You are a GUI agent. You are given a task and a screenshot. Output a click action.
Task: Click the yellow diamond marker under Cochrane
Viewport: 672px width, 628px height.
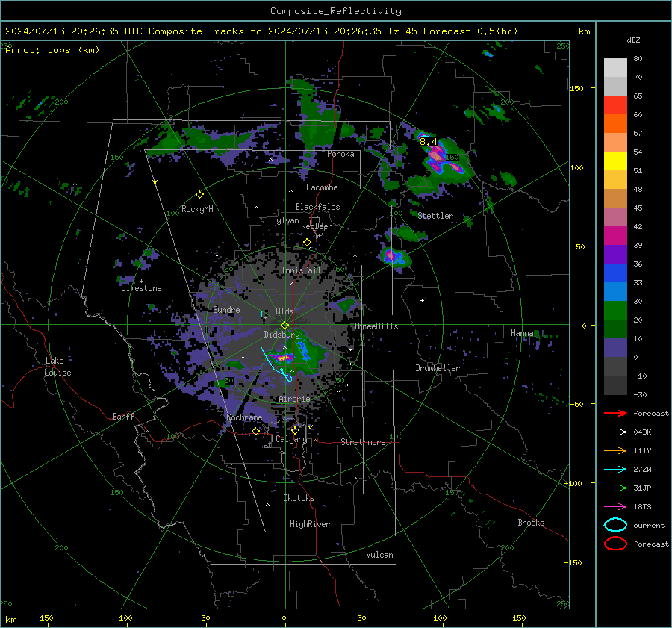(x=256, y=431)
